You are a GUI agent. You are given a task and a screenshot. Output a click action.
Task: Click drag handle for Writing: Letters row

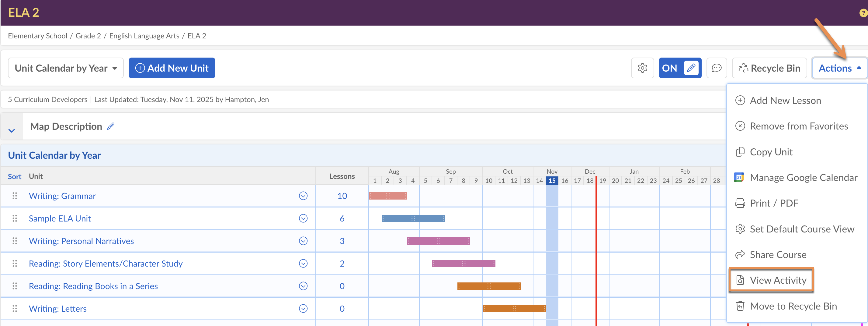[x=15, y=308]
